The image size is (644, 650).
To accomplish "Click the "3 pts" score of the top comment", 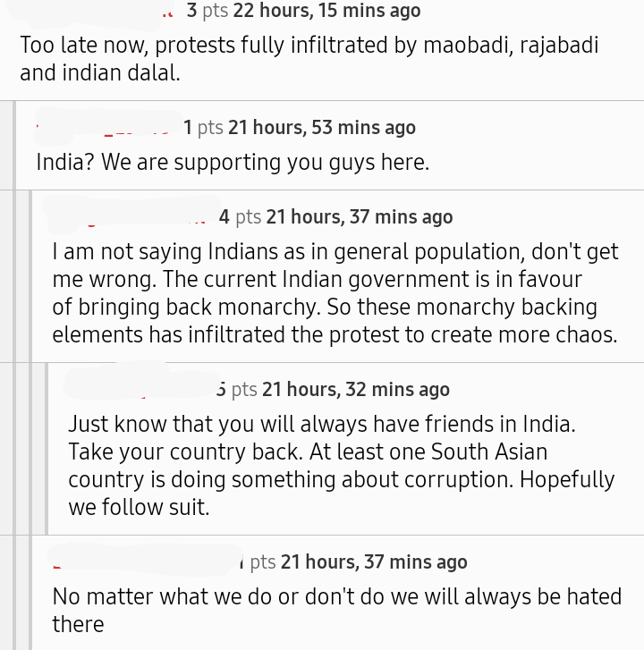I will click(207, 11).
